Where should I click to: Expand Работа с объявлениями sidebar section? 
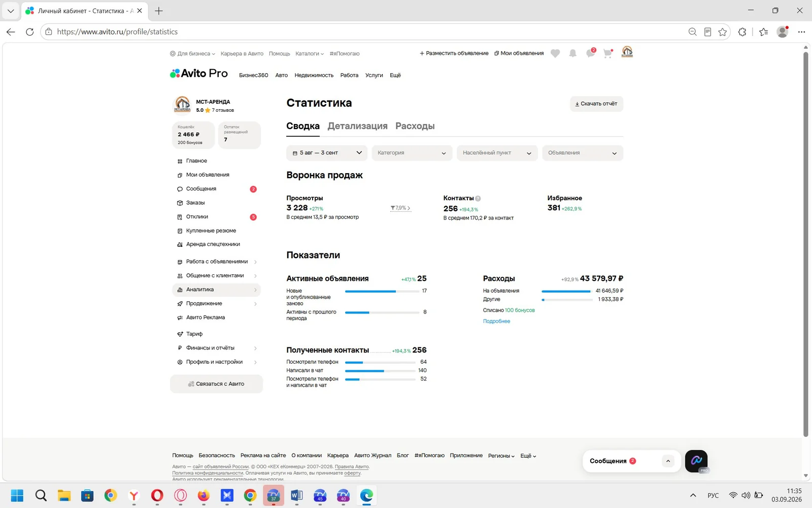pos(217,262)
